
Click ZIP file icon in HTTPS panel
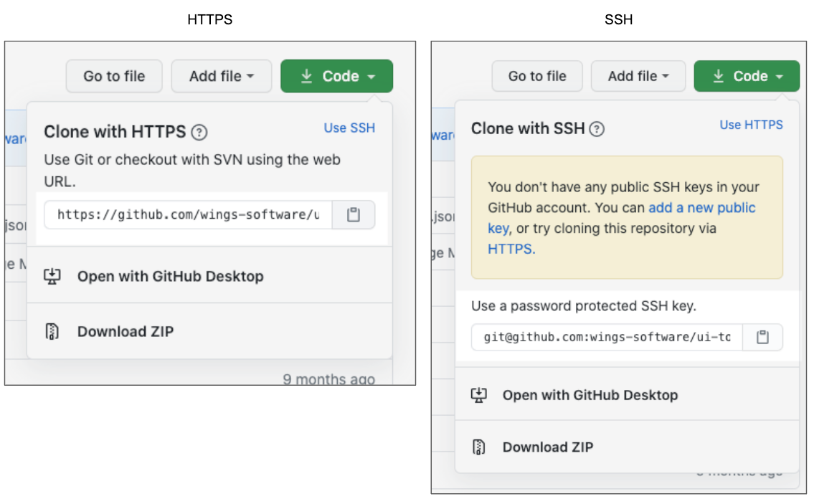point(52,331)
